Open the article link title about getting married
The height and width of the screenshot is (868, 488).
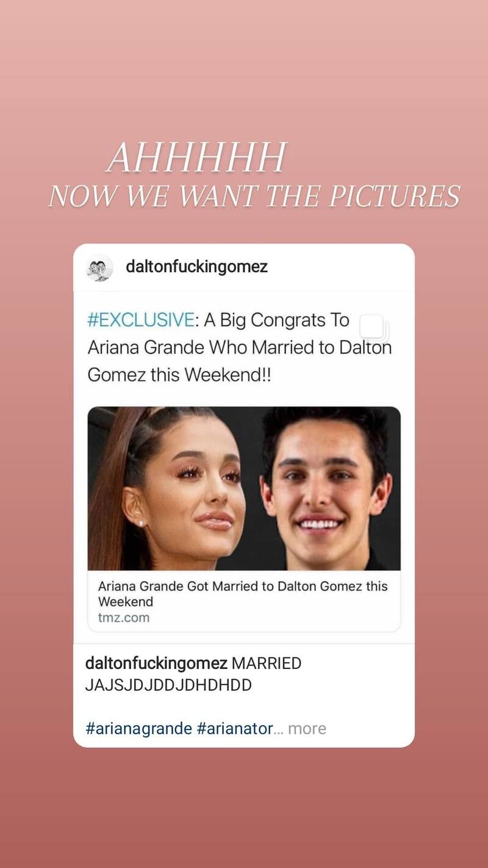243,594
